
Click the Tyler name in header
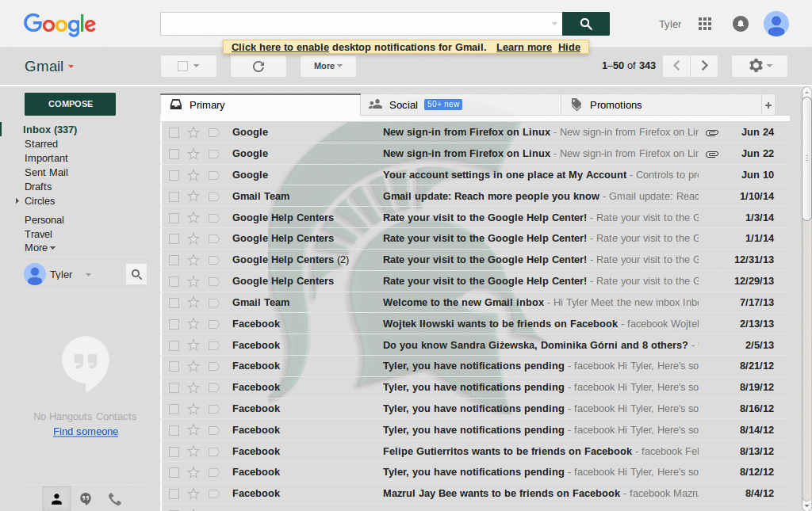pos(669,25)
